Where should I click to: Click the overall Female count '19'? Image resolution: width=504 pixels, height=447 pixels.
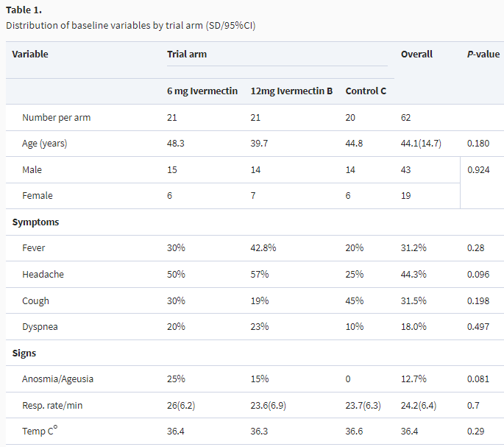[x=405, y=196]
